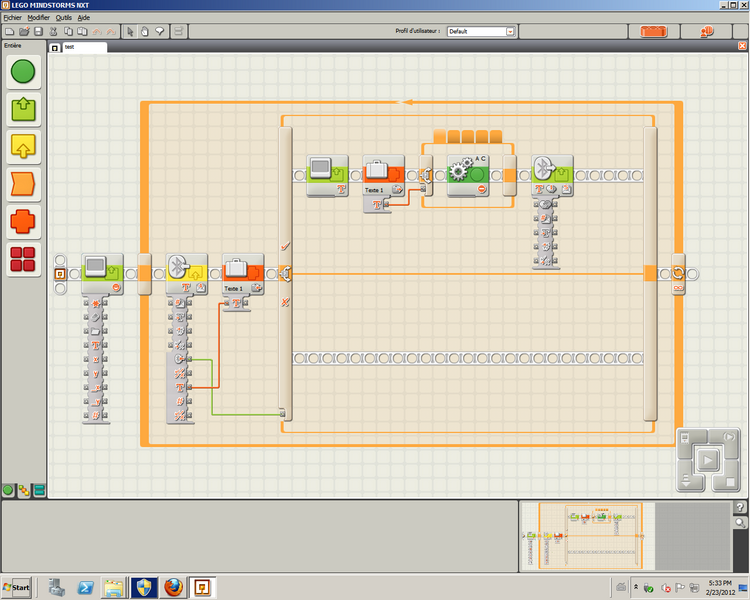The width and height of the screenshot is (750, 600).
Task: Open the red plus Data blocks group
Action: coord(23,222)
